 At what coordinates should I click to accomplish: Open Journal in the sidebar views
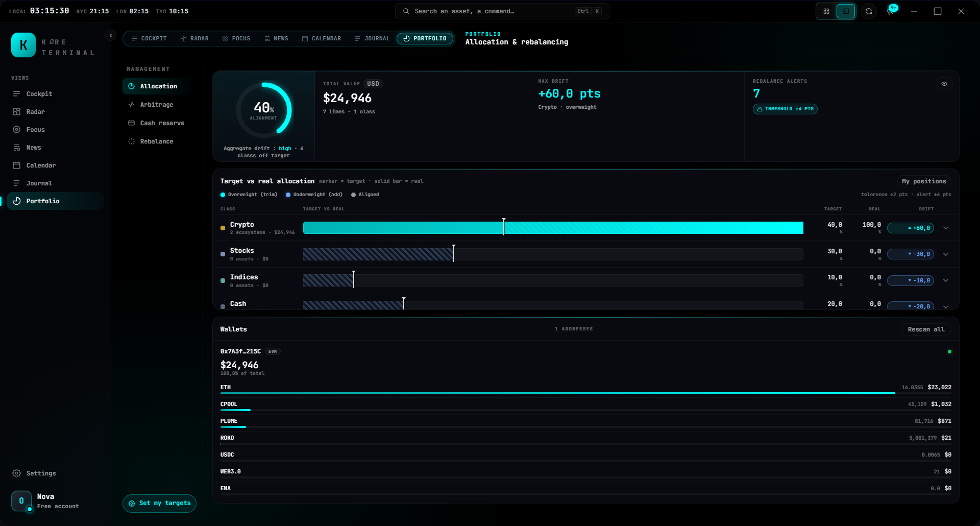(x=55, y=183)
